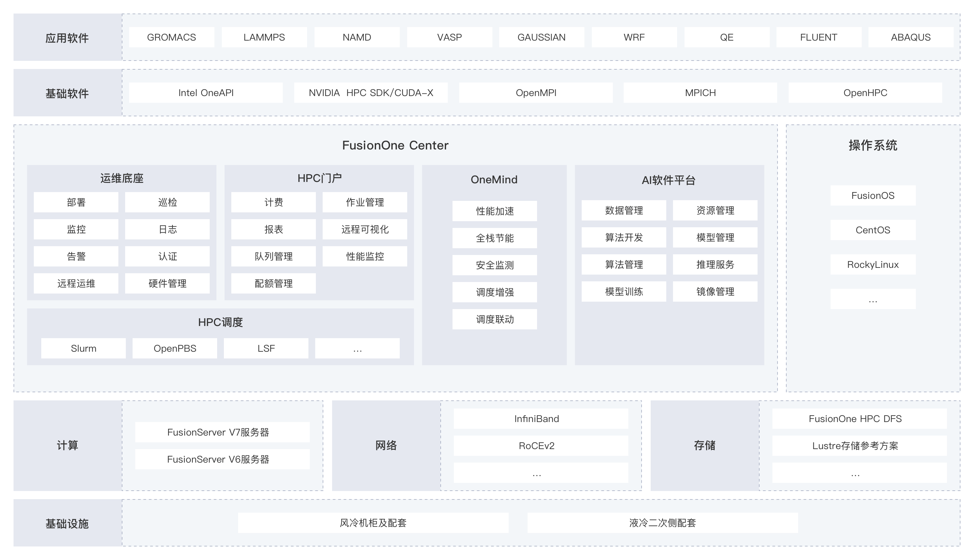Screen dimensions: 974x560
Task: Click the 配额管理 box
Action: coord(273,283)
